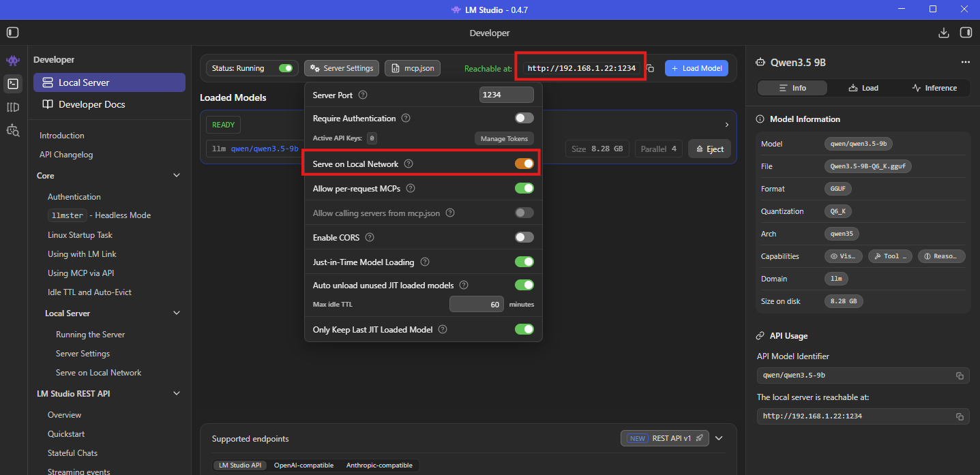Click the Reasoning capability chip

(941, 256)
